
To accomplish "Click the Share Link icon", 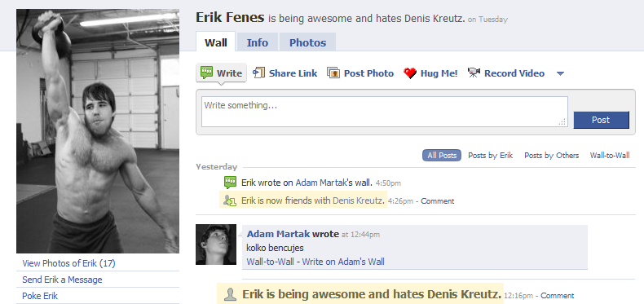I will (258, 73).
